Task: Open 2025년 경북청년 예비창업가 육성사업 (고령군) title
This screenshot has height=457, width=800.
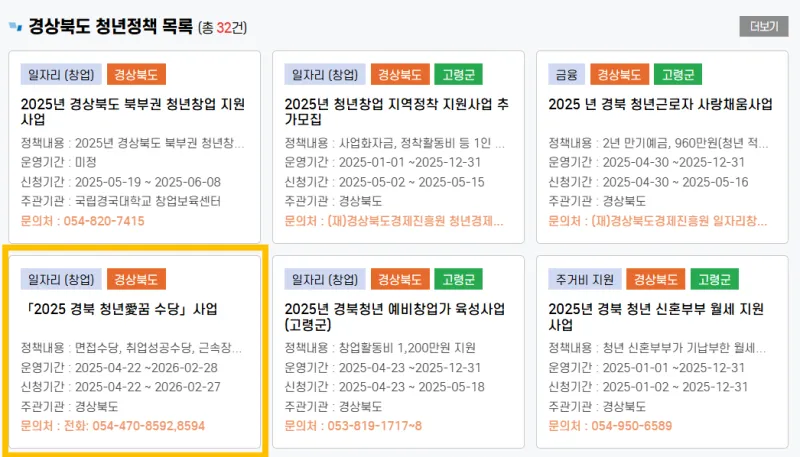Action: pos(395,317)
